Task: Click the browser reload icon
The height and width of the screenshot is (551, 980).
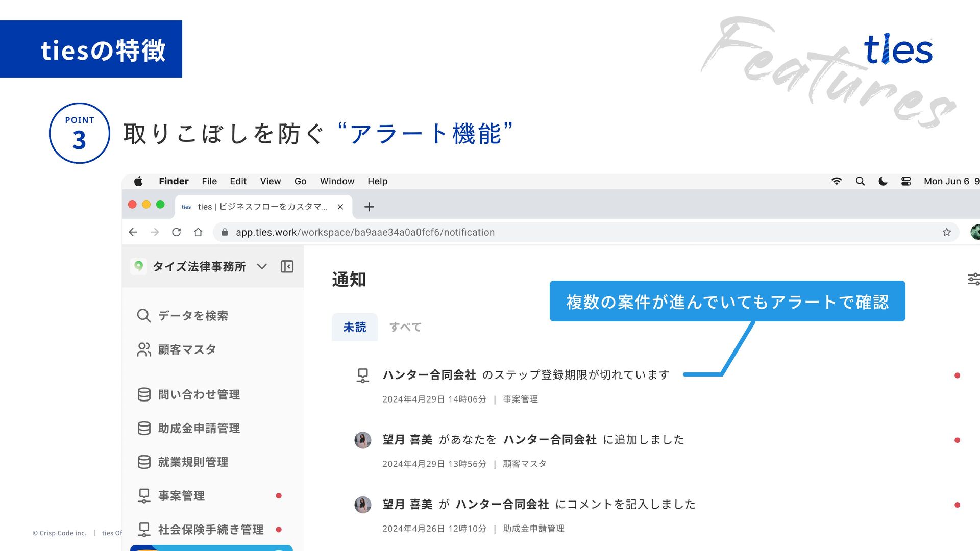Action: point(176,232)
